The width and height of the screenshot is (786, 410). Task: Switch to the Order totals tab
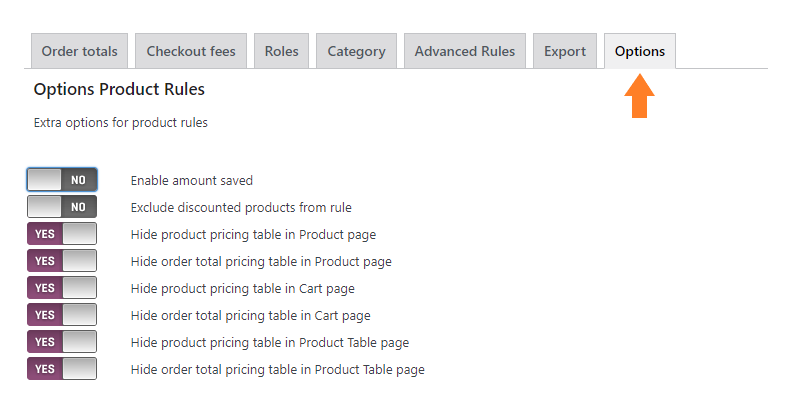[x=79, y=51]
